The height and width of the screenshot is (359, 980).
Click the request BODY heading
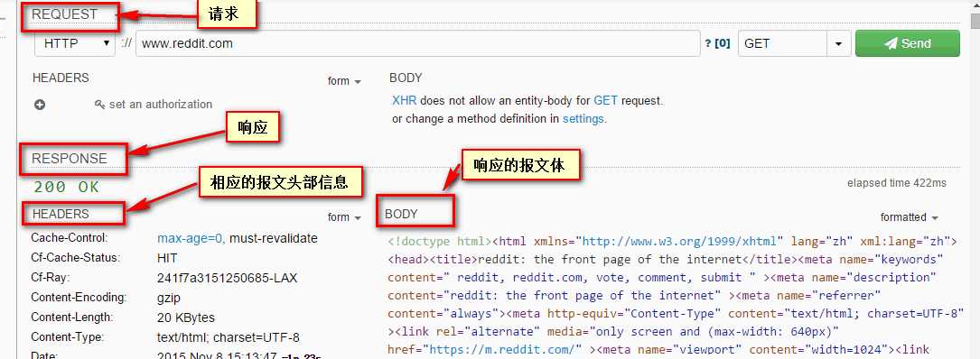[406, 78]
